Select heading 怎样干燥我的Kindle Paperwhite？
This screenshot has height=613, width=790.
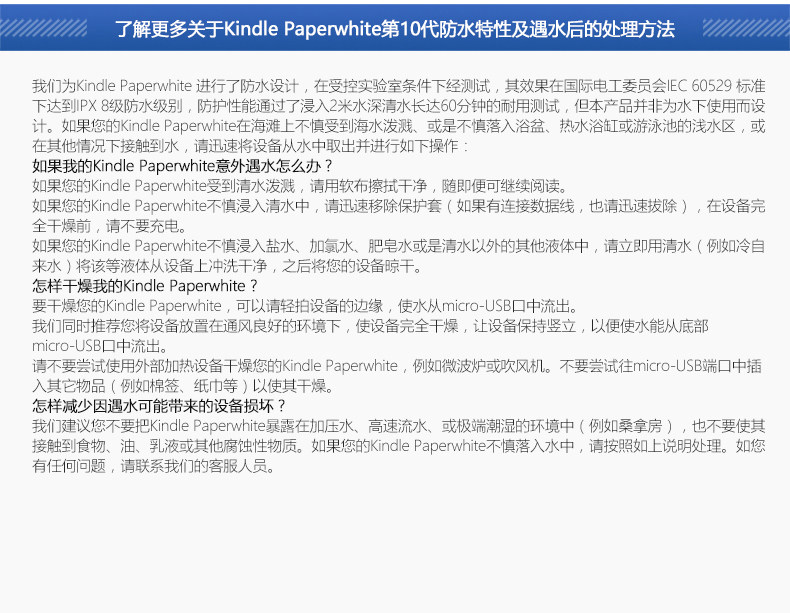[145, 286]
